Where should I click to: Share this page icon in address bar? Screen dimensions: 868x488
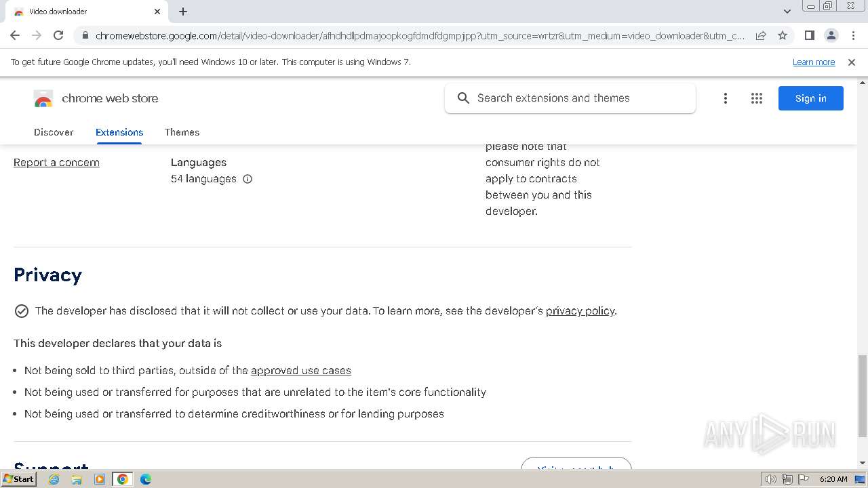point(761,35)
